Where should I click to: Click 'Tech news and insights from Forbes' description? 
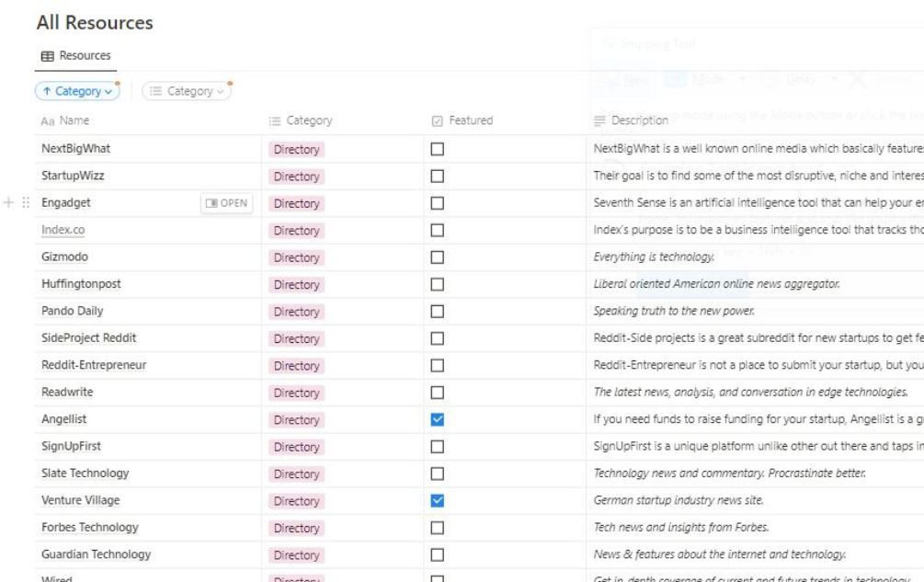[681, 527]
